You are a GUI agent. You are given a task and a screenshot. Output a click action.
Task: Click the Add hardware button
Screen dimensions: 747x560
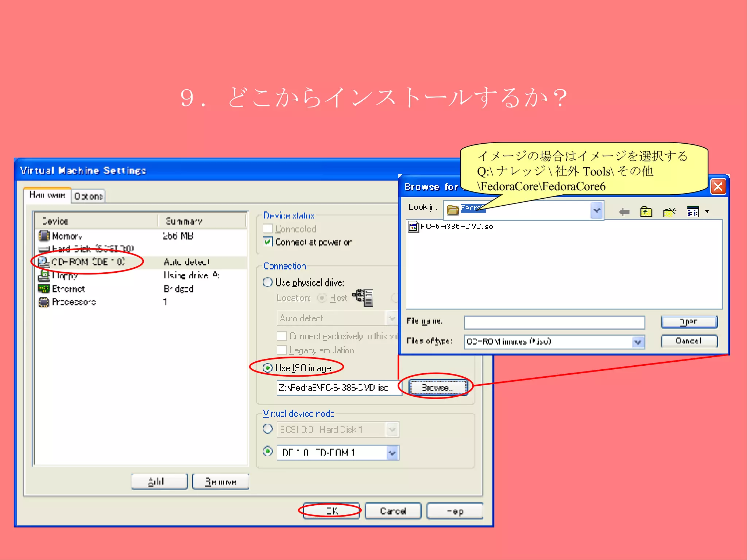click(159, 481)
